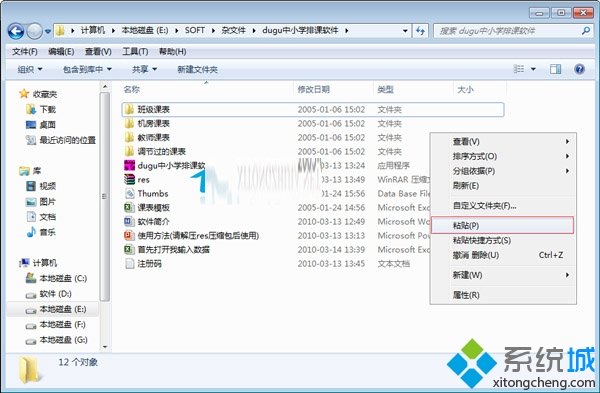This screenshot has height=393, width=600.
Task: Select the dugu中小学排课软件 application icon
Action: coord(129,165)
